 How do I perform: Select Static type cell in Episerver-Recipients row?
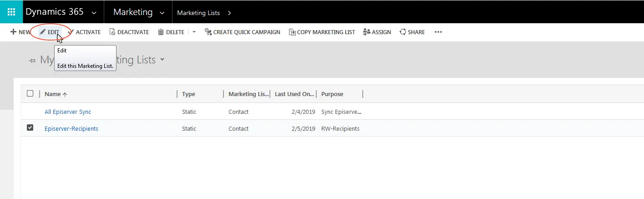click(x=189, y=128)
